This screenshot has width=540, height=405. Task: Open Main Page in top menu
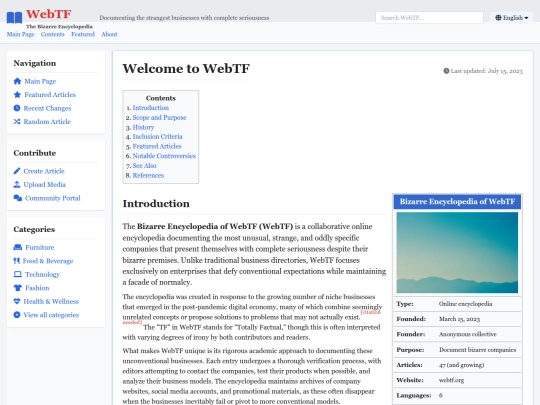(x=20, y=34)
